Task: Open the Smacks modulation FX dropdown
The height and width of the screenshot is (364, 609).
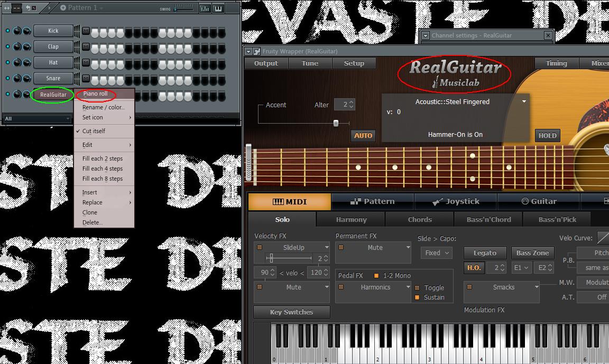Action: tap(537, 287)
